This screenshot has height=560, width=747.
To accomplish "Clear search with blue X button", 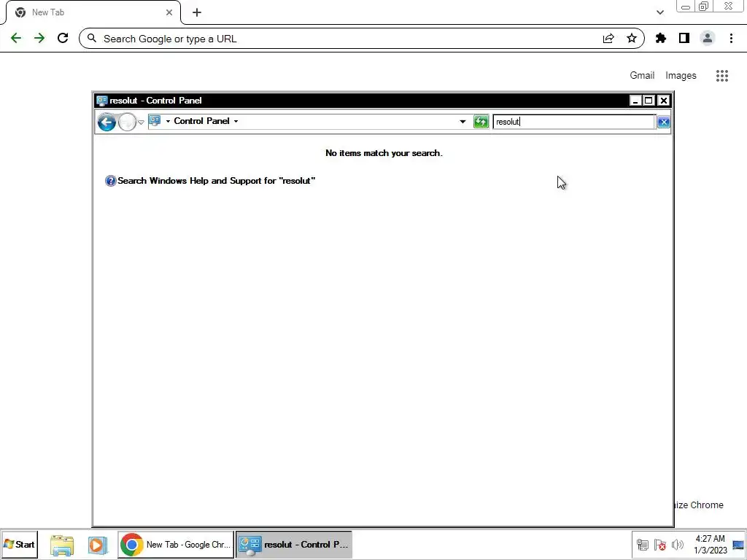I will click(663, 122).
